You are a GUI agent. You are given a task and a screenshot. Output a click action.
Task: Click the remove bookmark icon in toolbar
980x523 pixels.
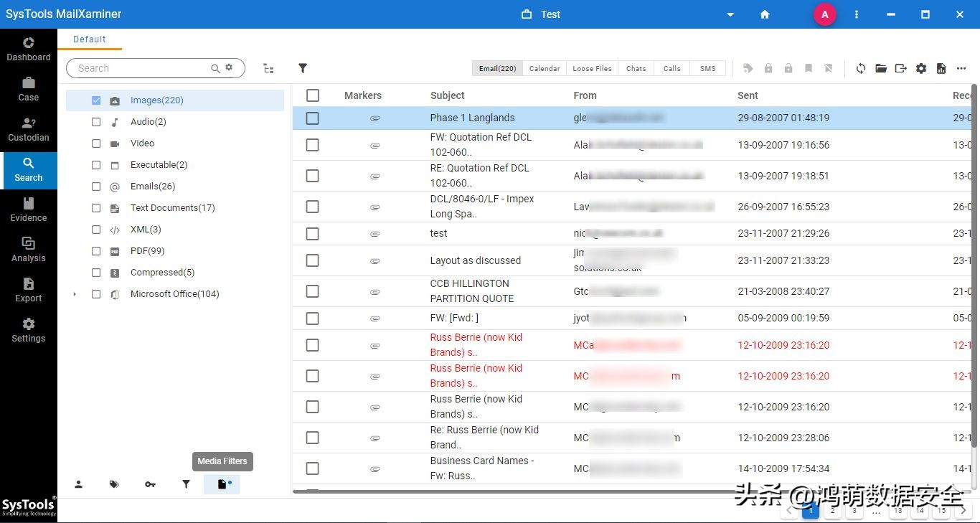[829, 68]
